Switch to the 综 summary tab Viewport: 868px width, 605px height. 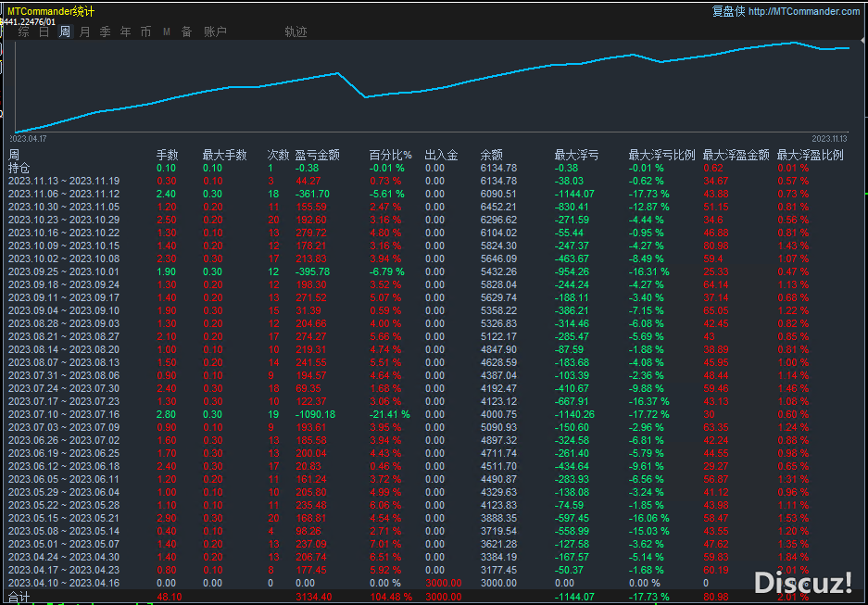click(x=24, y=32)
